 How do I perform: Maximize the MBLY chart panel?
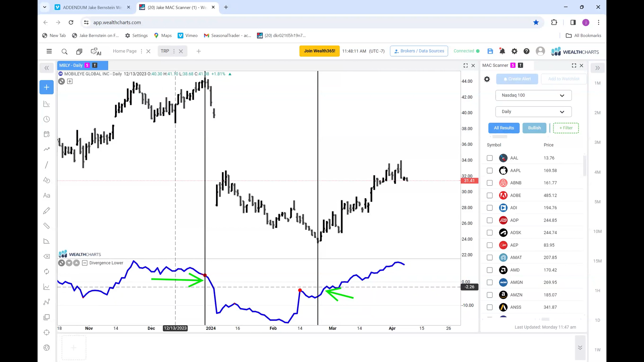pos(466,65)
